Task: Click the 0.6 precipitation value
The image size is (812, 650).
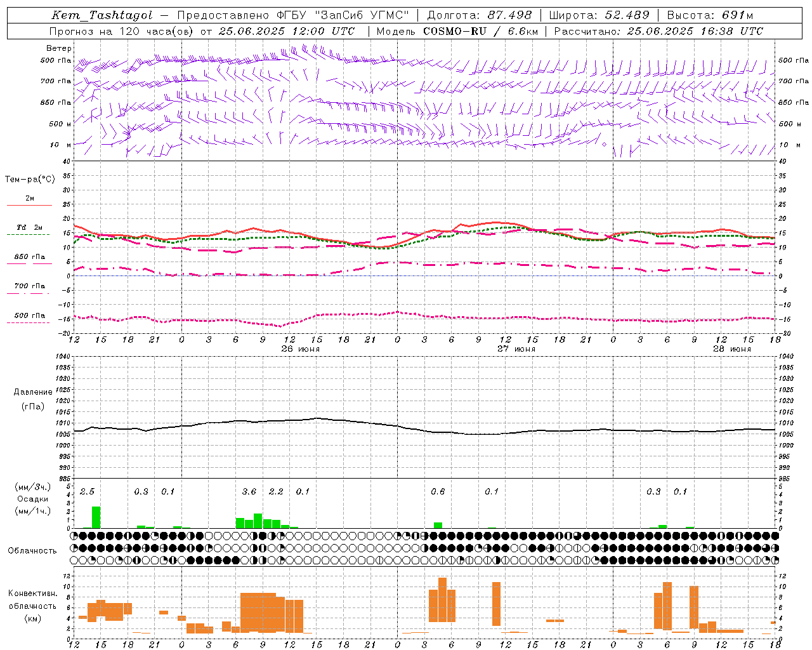Action: click(438, 492)
